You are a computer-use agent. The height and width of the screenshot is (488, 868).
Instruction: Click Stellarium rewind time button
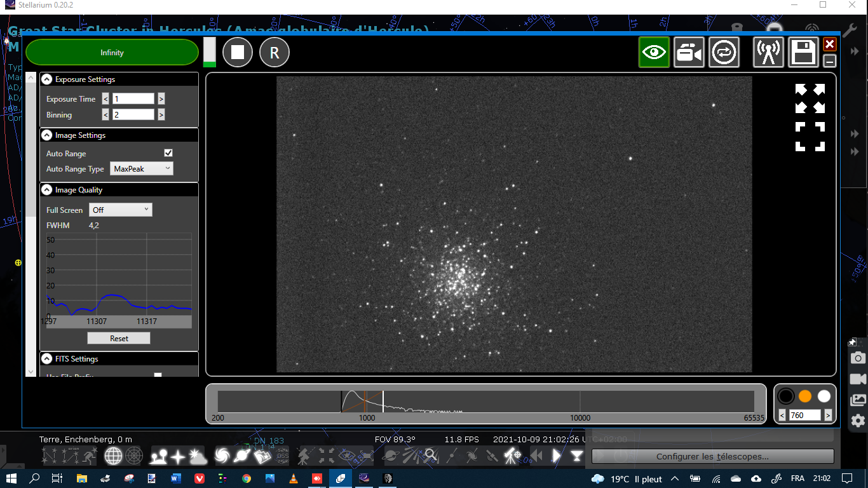point(537,456)
